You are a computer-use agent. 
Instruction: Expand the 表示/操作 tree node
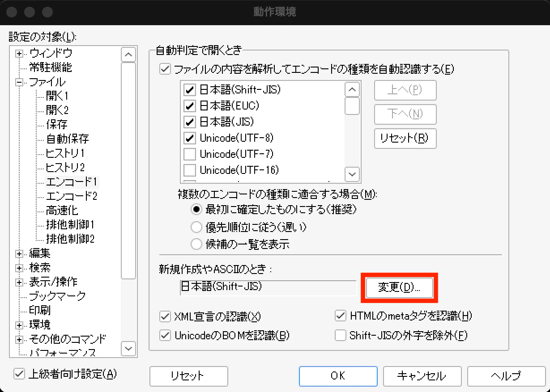coord(19,282)
